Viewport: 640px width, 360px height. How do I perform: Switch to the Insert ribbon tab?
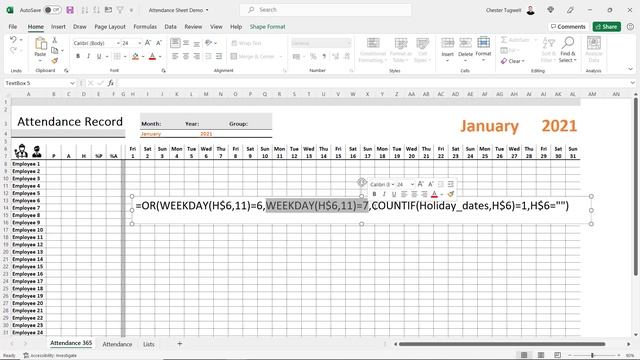[58, 27]
